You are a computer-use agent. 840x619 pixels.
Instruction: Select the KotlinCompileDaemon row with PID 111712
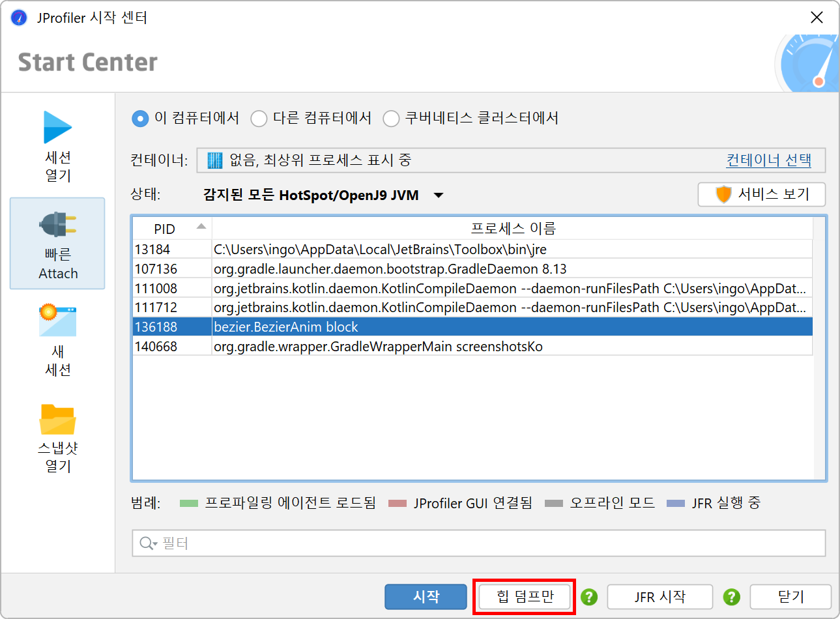coord(472,308)
